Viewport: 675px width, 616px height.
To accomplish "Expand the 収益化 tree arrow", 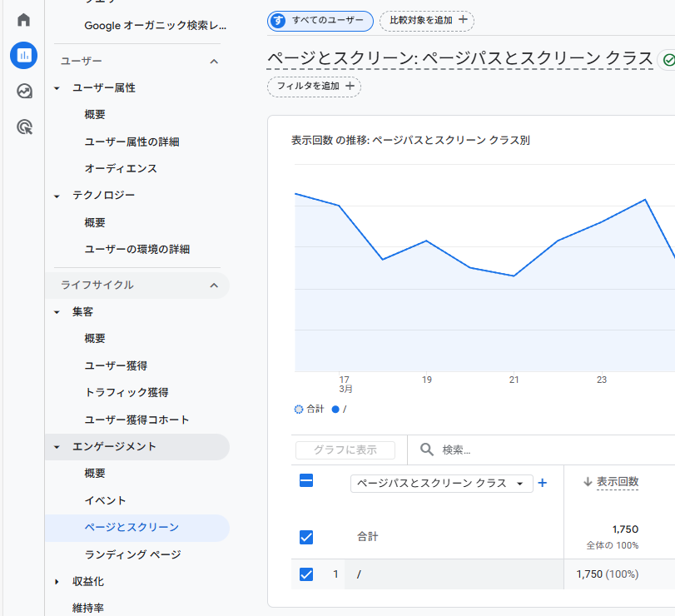I will [57, 582].
